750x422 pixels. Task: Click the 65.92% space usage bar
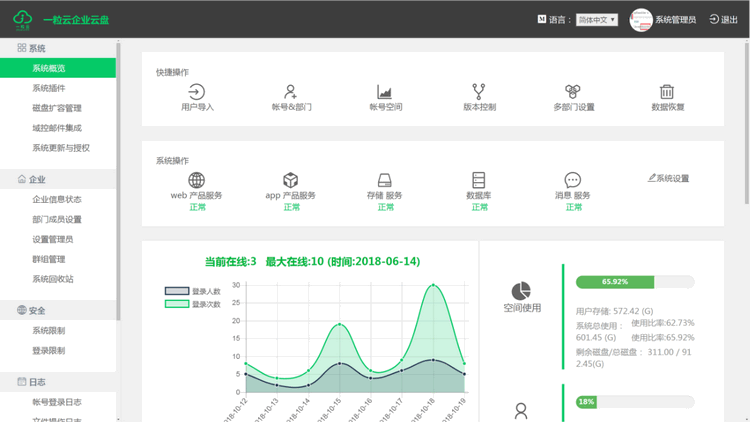(635, 282)
